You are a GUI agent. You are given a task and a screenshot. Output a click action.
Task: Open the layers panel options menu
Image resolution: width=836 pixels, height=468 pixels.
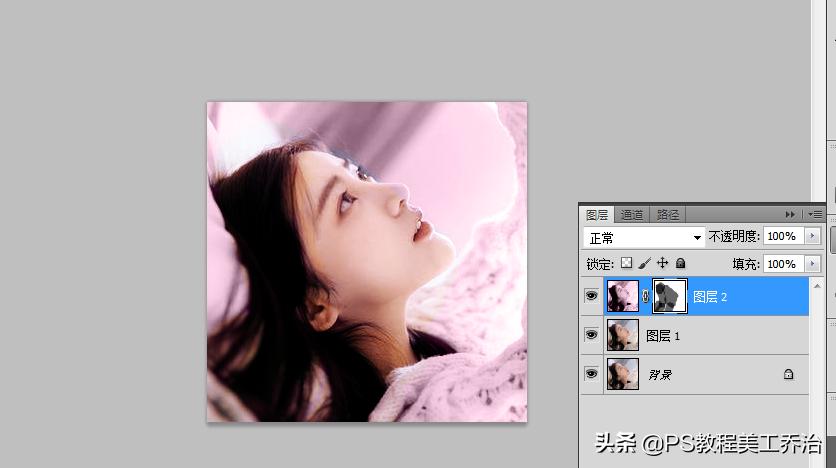(815, 214)
